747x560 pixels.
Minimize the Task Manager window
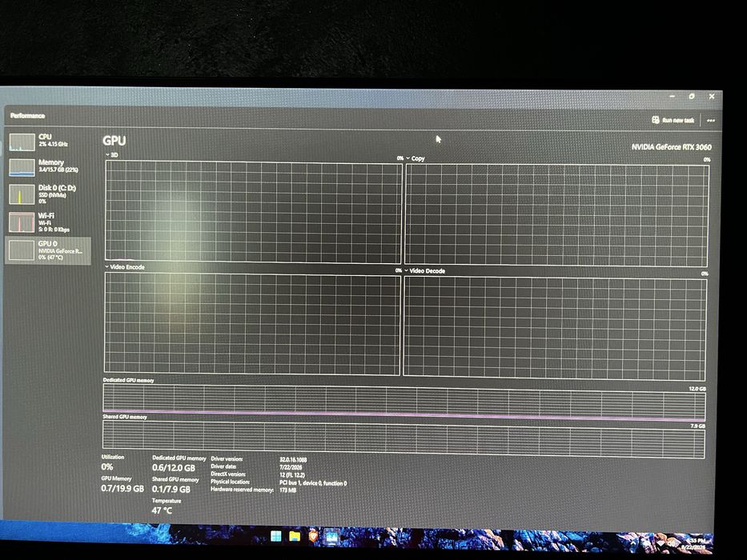tap(673, 96)
